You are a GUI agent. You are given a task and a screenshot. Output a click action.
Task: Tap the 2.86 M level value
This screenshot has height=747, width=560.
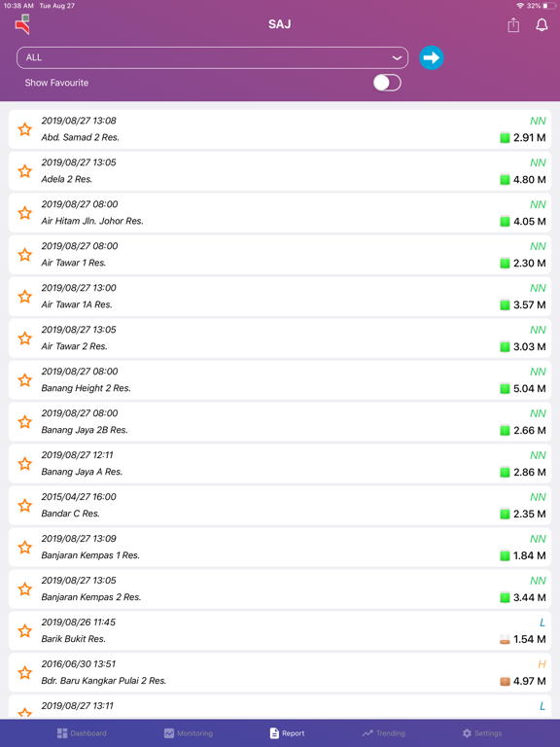pos(530,472)
